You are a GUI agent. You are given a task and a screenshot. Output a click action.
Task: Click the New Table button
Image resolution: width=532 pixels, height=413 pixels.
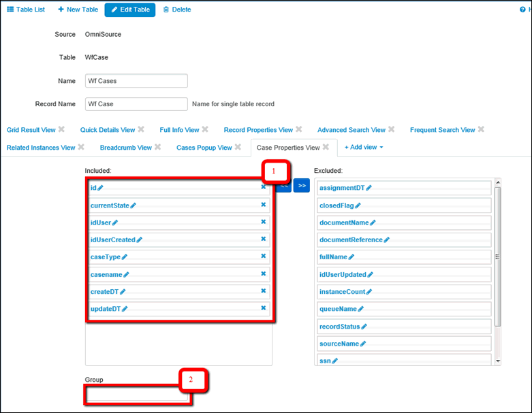pos(78,10)
